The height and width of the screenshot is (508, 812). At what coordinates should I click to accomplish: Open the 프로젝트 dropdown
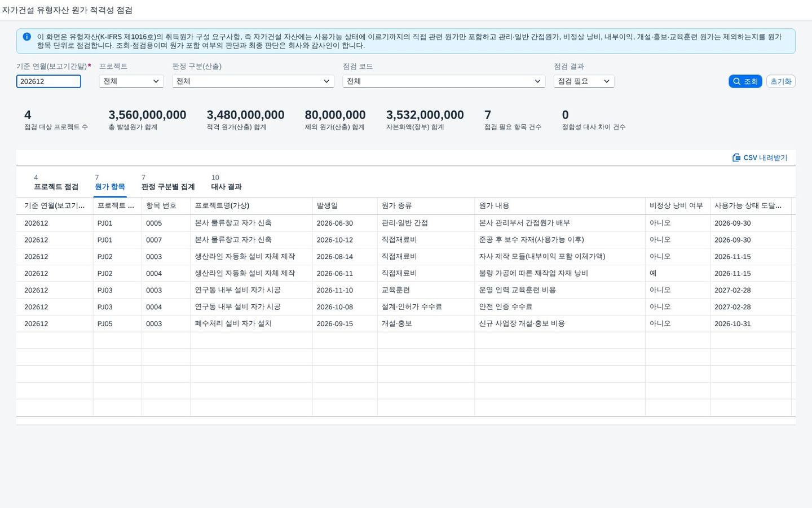131,81
